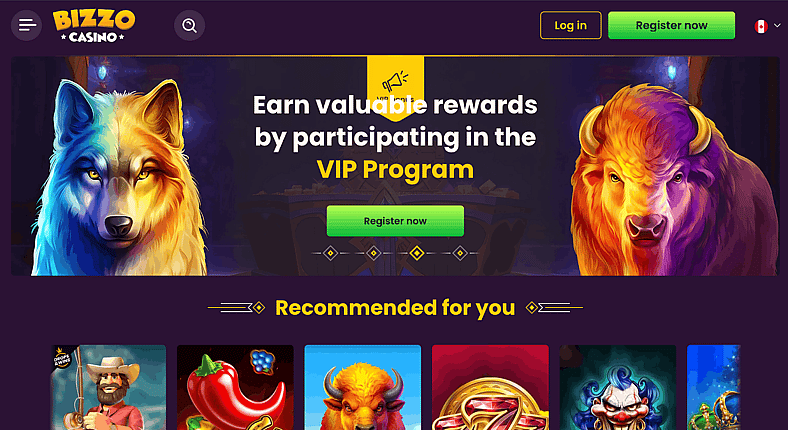Click Register now in the header
This screenshot has width=788, height=430.
point(671,25)
